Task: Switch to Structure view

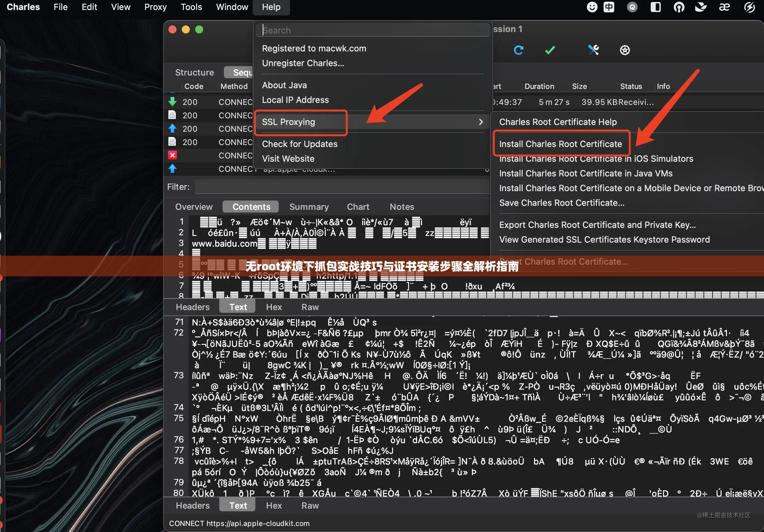Action: (195, 72)
